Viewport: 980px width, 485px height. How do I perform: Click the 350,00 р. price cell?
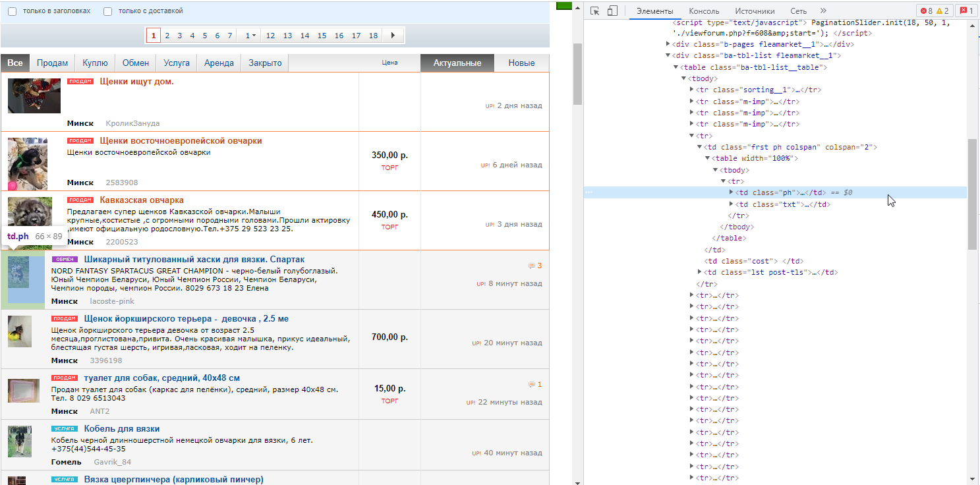389,156
